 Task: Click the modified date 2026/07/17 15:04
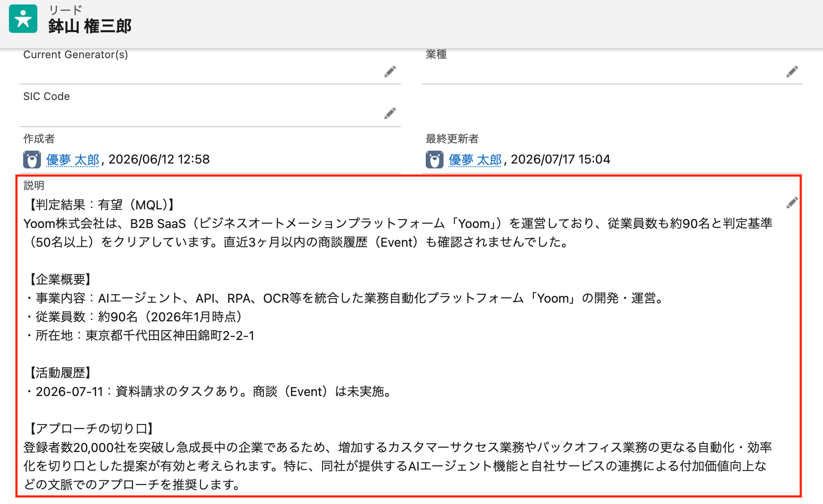point(561,160)
